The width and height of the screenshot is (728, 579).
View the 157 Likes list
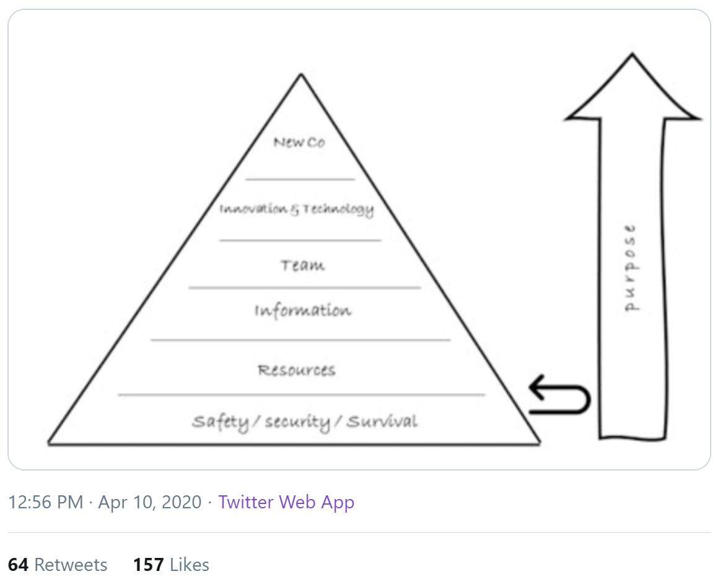[x=171, y=565]
